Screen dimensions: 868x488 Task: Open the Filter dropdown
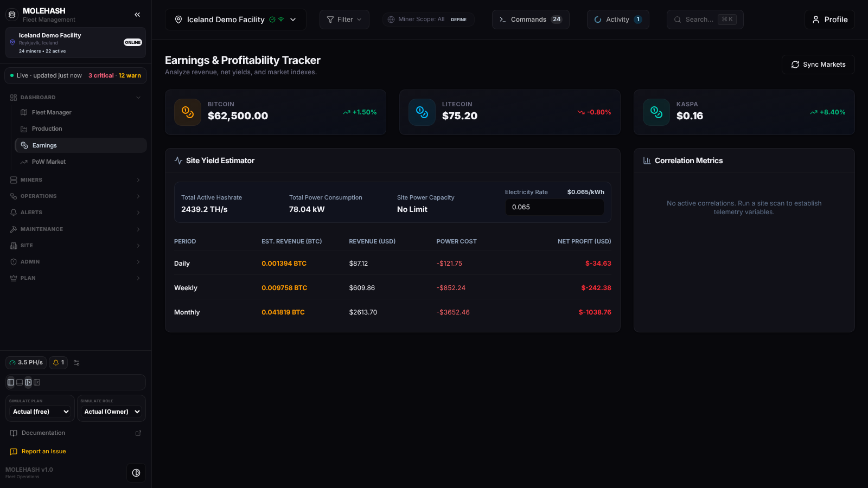(x=344, y=20)
